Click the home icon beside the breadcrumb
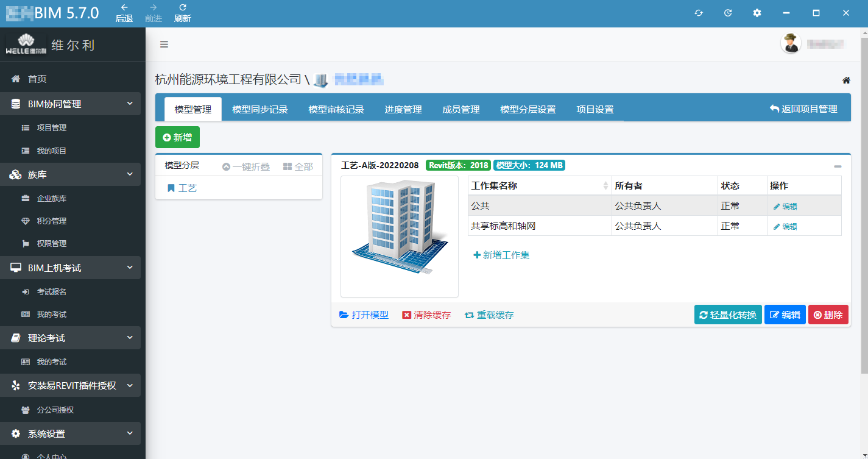The width and height of the screenshot is (868, 459). tap(846, 80)
